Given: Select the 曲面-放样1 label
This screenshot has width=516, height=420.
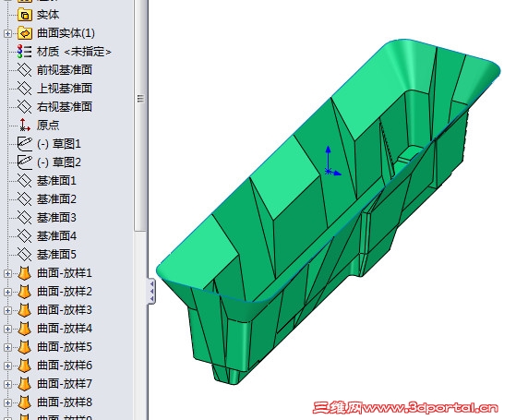Looking at the screenshot, I should coord(65,273).
